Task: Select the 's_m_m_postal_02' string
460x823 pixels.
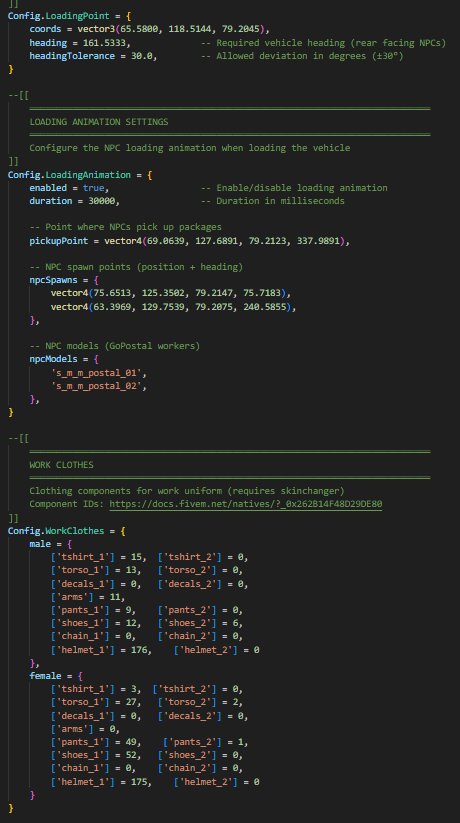Action: 99,386
